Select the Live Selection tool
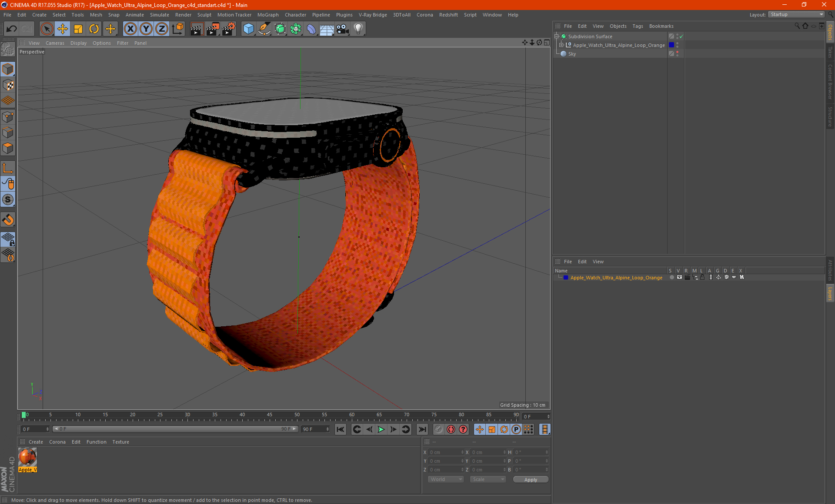Screen dimensions: 835x504 (x=47, y=29)
